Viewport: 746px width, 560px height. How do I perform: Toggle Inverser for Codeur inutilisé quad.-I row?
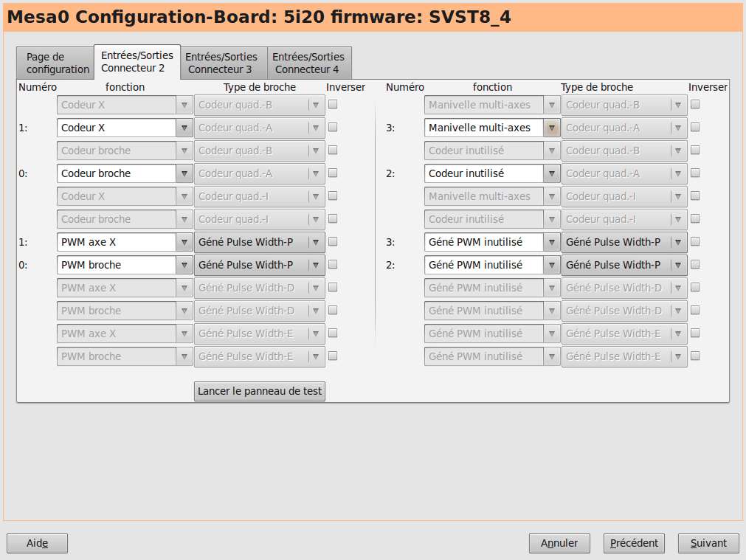pos(695,218)
